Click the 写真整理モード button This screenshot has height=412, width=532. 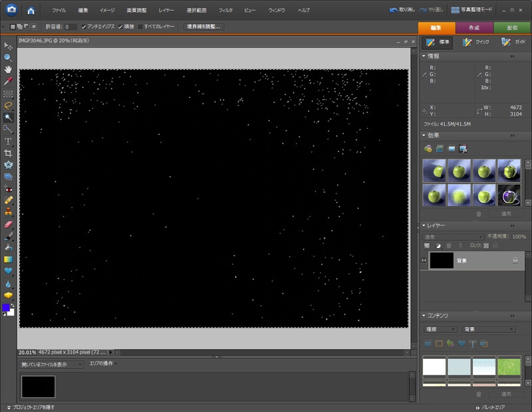(x=472, y=11)
